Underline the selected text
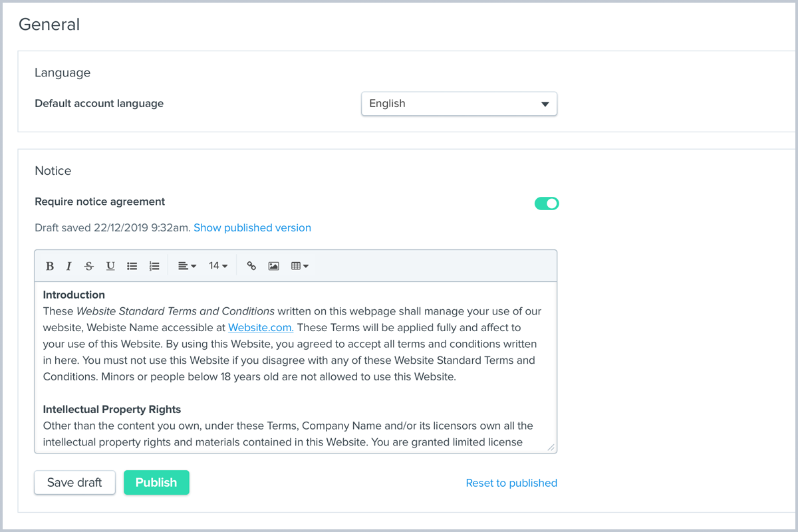The image size is (798, 532). pos(110,266)
